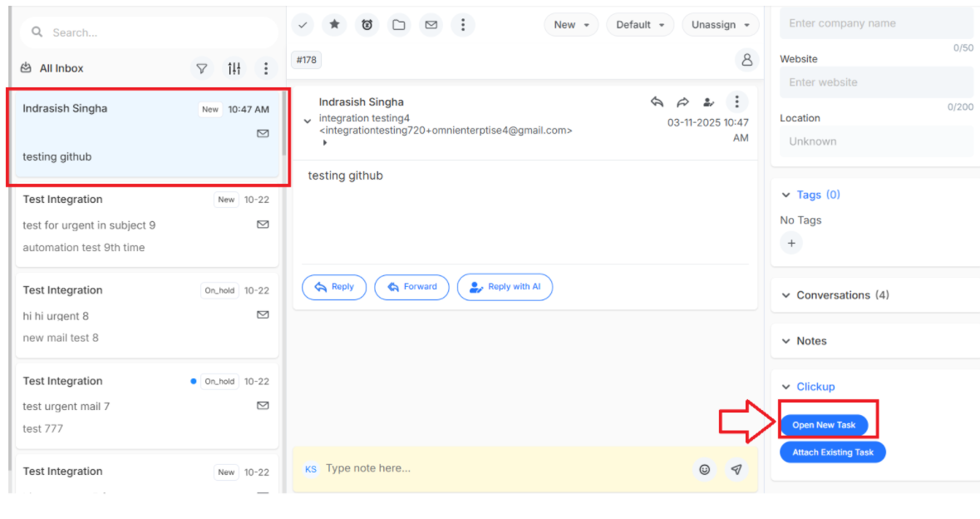
Task: Open the Default priority dropdown
Action: click(x=640, y=25)
